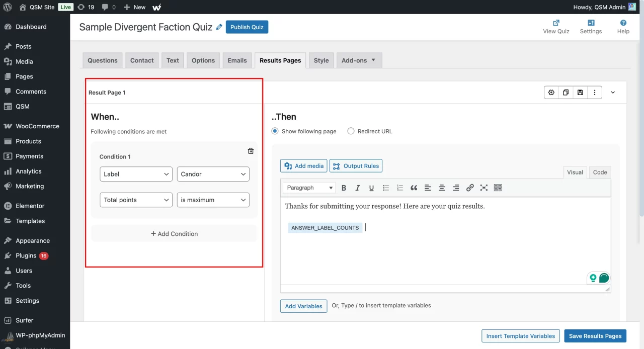Open the Style tab
Screen dimensions: 644x349
coord(321,60)
